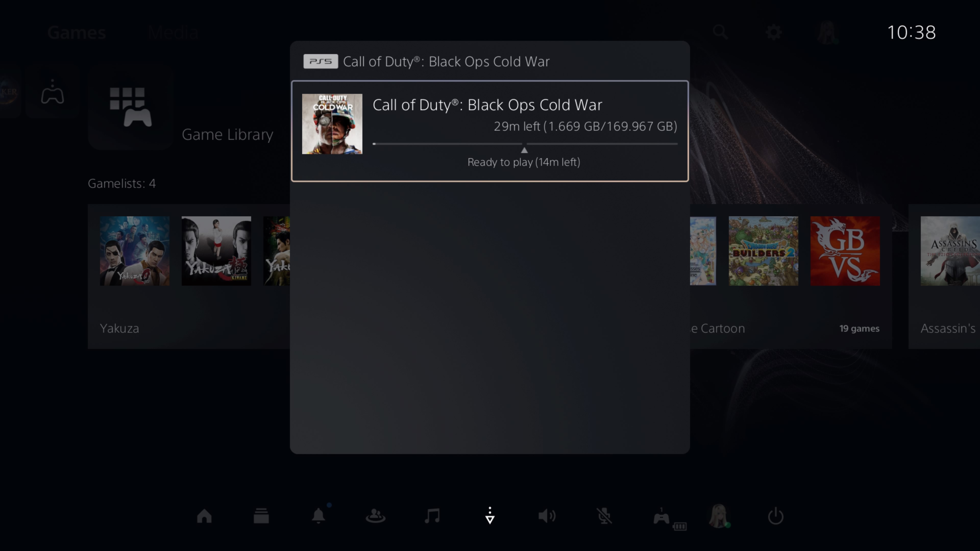Open the top-right profile avatar
This screenshot has width=980, height=551.
[828, 32]
